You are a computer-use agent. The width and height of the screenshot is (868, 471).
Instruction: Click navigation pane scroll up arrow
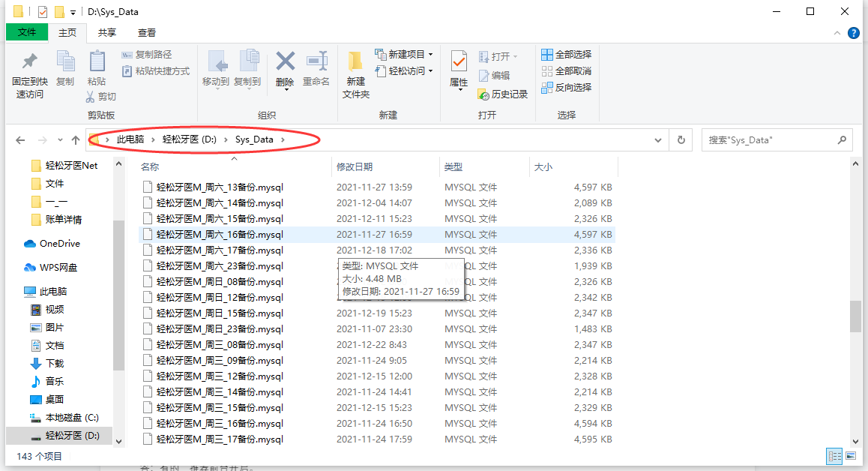coord(118,164)
